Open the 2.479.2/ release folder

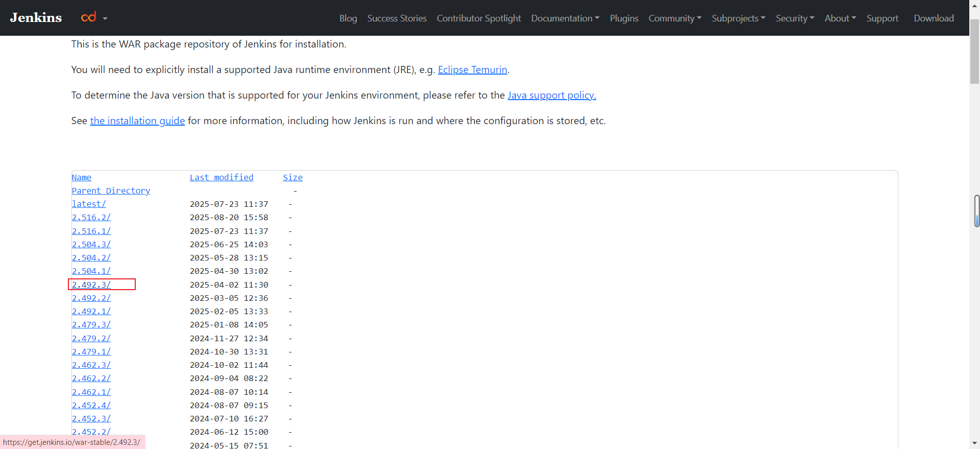91,338
